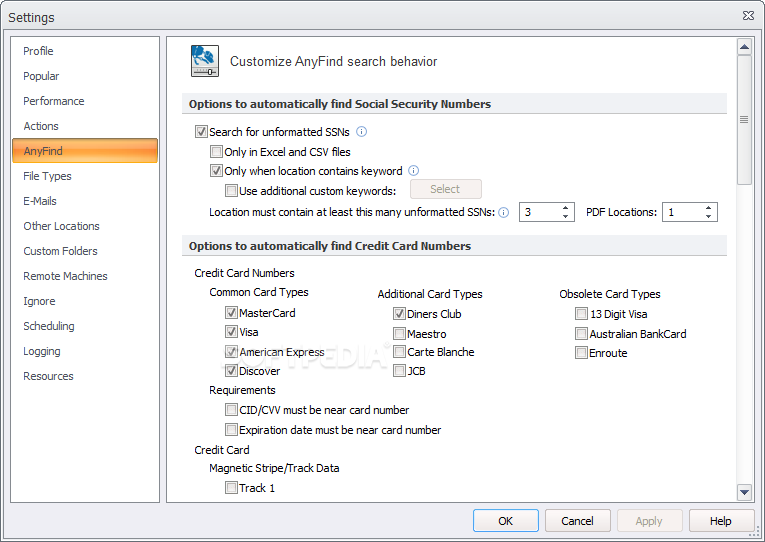Open Help for the settings dialog
This screenshot has width=765, height=542.
pyautogui.click(x=721, y=521)
